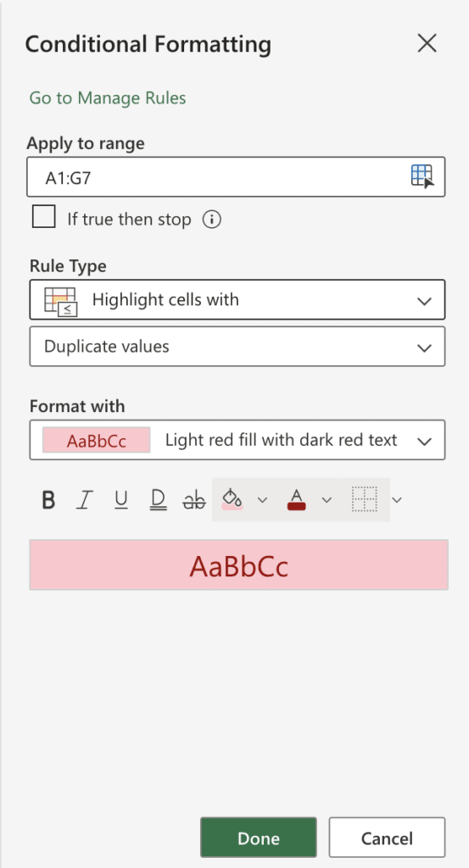Enable the If true then stop checkbox
The image size is (469, 868).
44,216
